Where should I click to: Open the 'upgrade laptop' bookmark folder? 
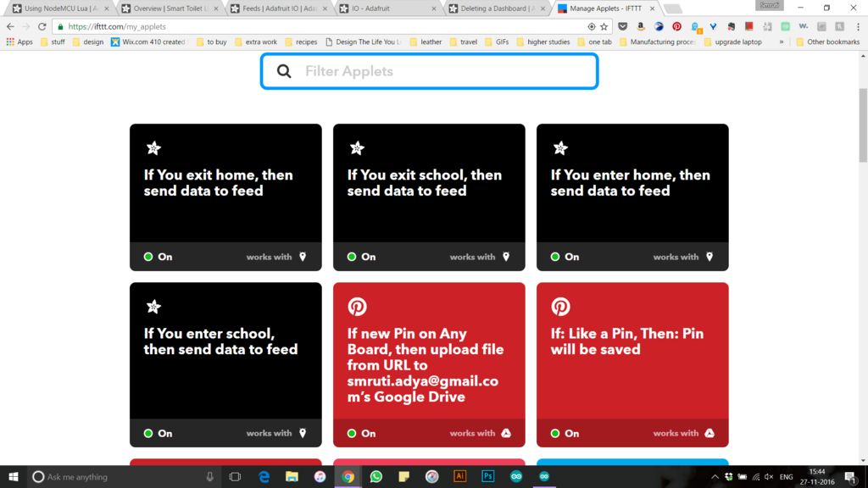(x=732, y=42)
